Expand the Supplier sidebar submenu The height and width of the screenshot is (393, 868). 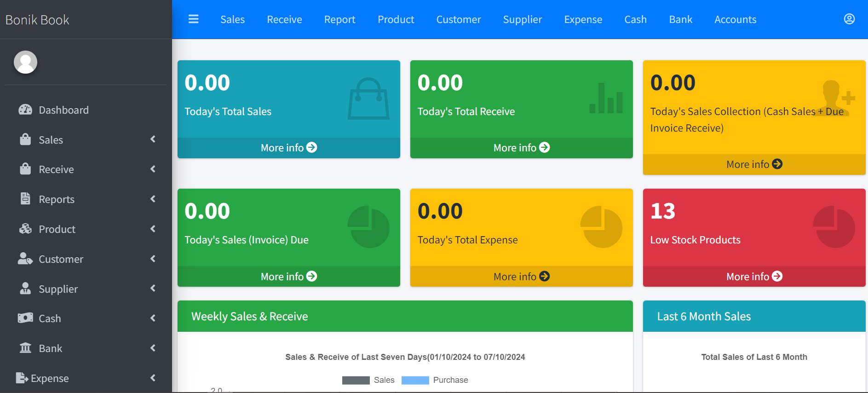tap(86, 289)
